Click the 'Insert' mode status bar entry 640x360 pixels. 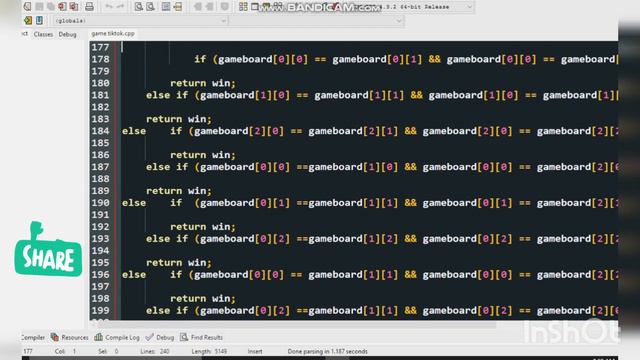click(x=255, y=351)
